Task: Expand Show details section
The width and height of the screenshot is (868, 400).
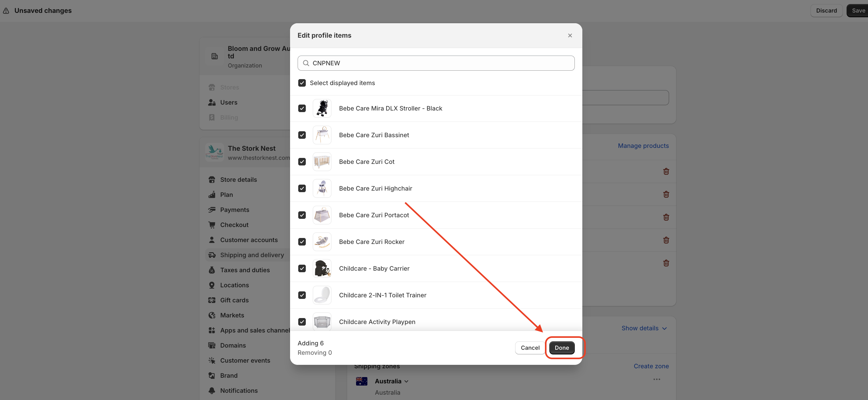Action: pyautogui.click(x=644, y=328)
